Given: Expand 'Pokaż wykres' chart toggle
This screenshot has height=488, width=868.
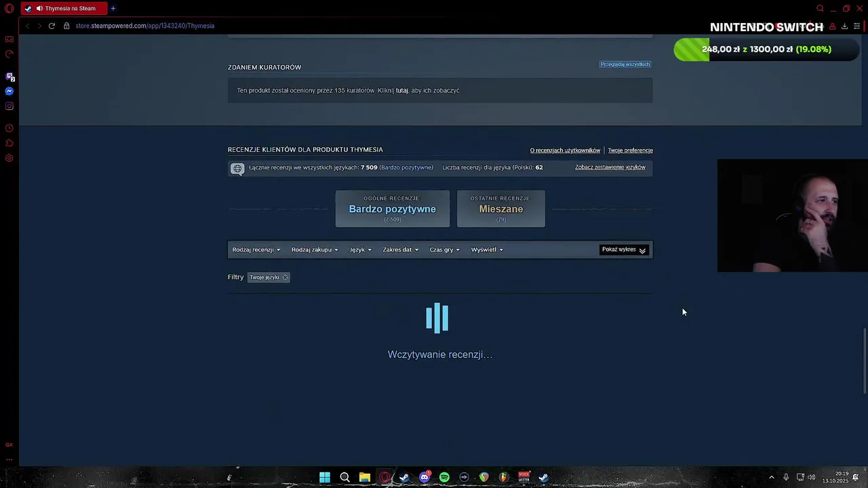Looking at the screenshot, I should 624,249.
